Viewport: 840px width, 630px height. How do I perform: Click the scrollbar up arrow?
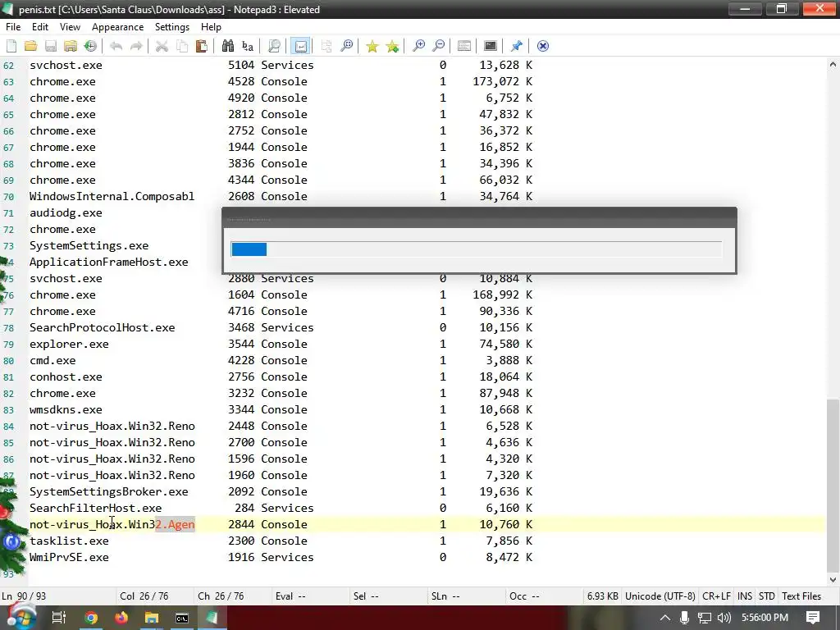tap(833, 64)
